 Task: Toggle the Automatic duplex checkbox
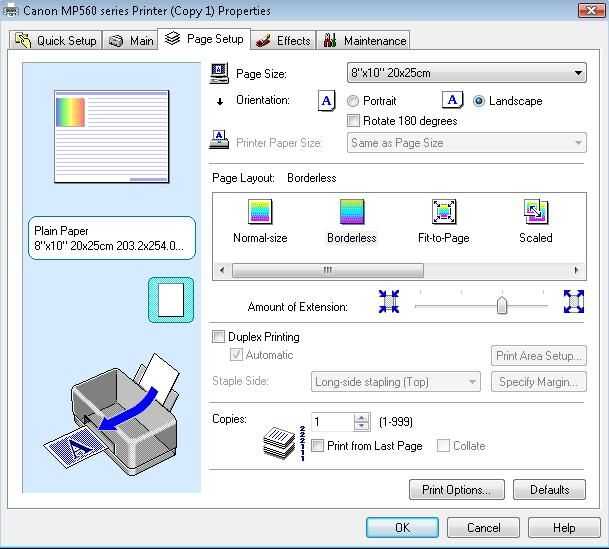coord(236,354)
